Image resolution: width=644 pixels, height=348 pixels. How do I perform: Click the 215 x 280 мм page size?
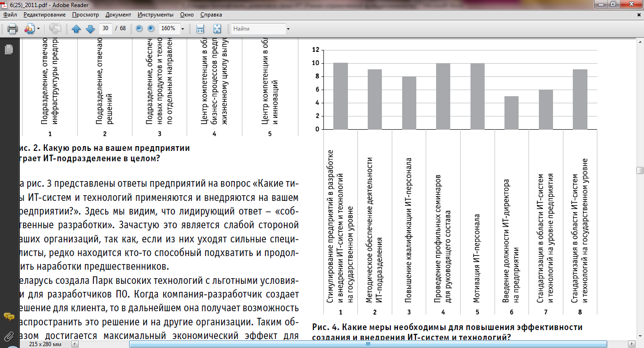point(45,345)
